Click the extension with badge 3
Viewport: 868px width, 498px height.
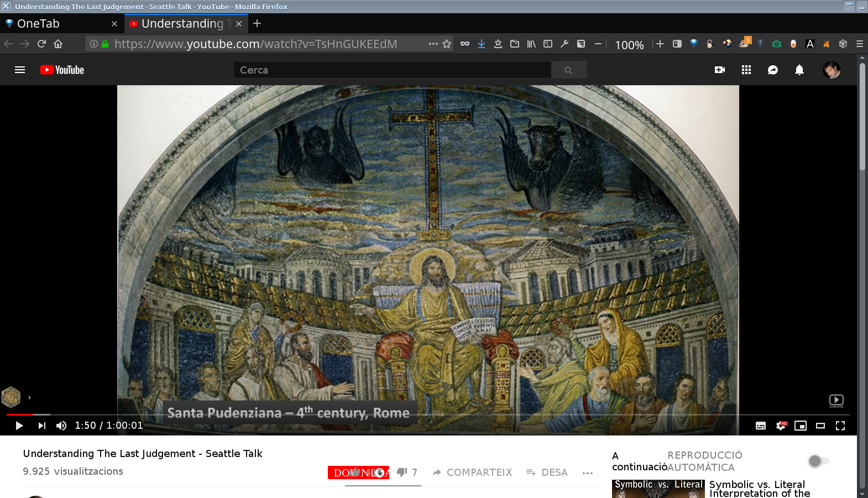pos(744,43)
